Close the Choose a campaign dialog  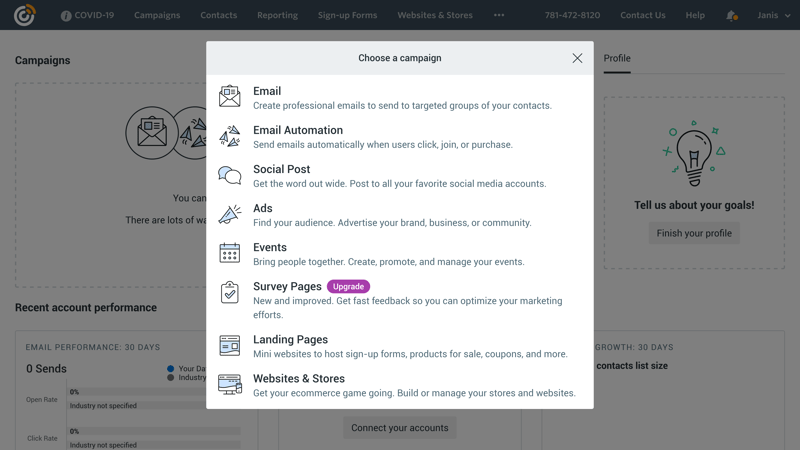[x=577, y=58]
